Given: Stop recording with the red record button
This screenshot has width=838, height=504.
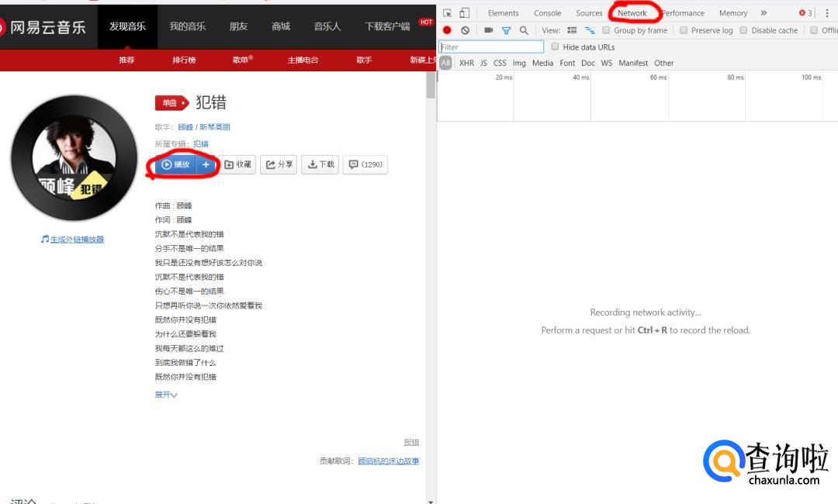Looking at the screenshot, I should [x=447, y=30].
